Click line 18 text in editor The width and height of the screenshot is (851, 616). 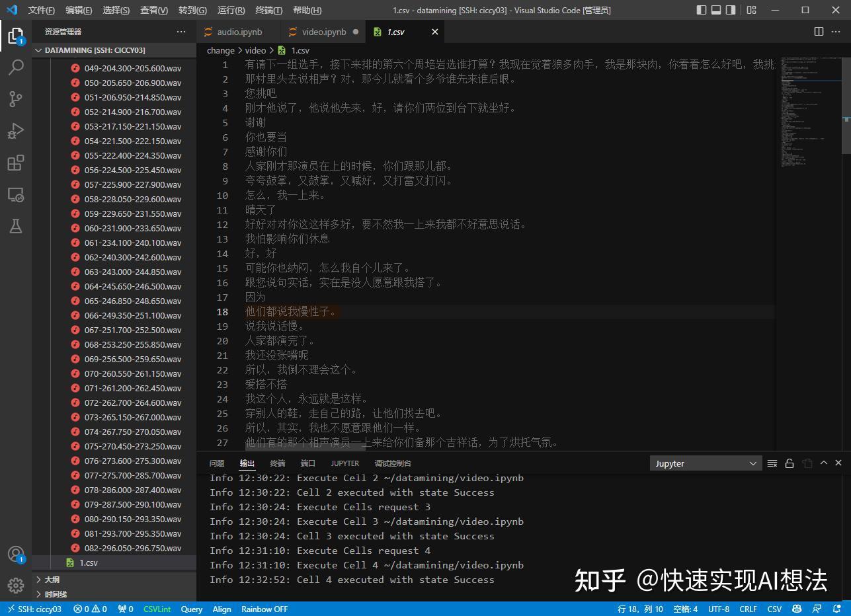[291, 311]
